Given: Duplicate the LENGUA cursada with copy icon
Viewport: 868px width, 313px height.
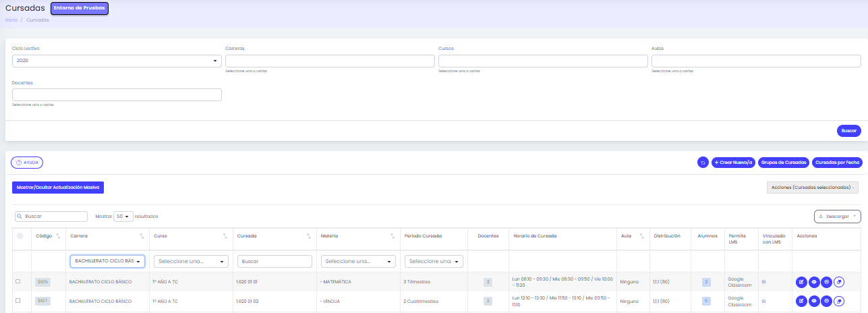Looking at the screenshot, I should coord(838,301).
